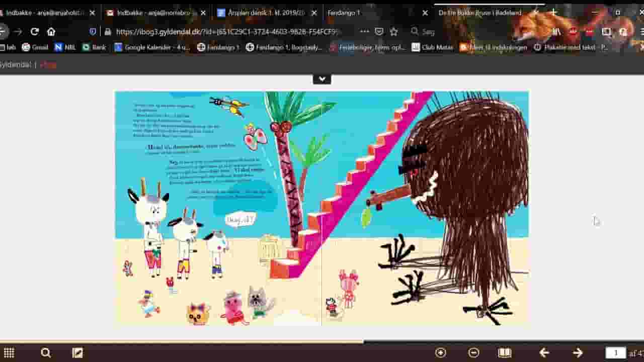
Task: Click the URL address field
Action: point(229,32)
